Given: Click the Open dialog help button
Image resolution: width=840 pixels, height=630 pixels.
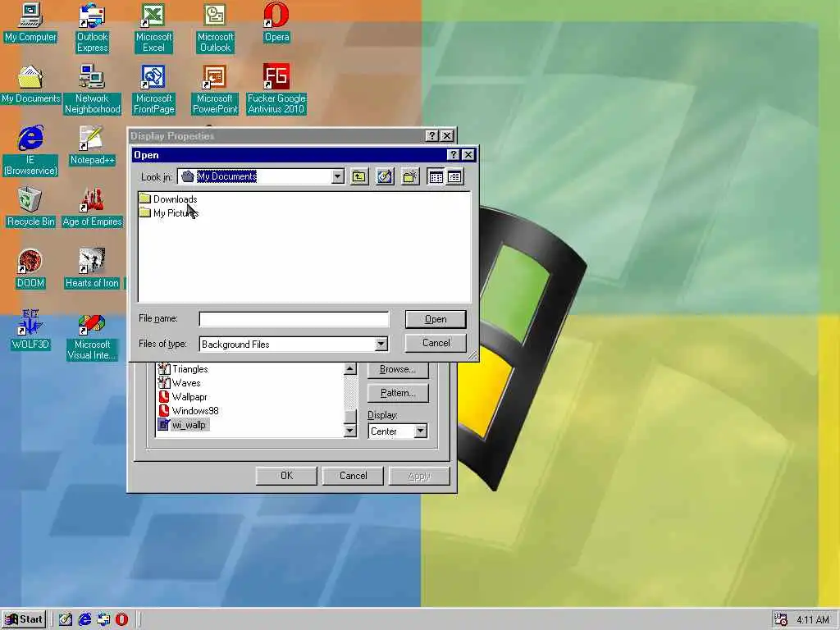Looking at the screenshot, I should coord(453,155).
